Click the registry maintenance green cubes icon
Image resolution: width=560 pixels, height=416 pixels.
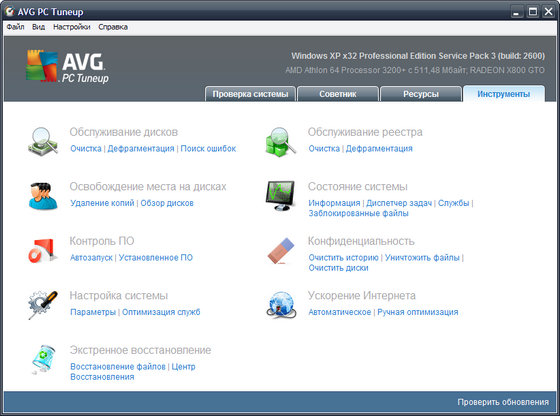pyautogui.click(x=281, y=142)
